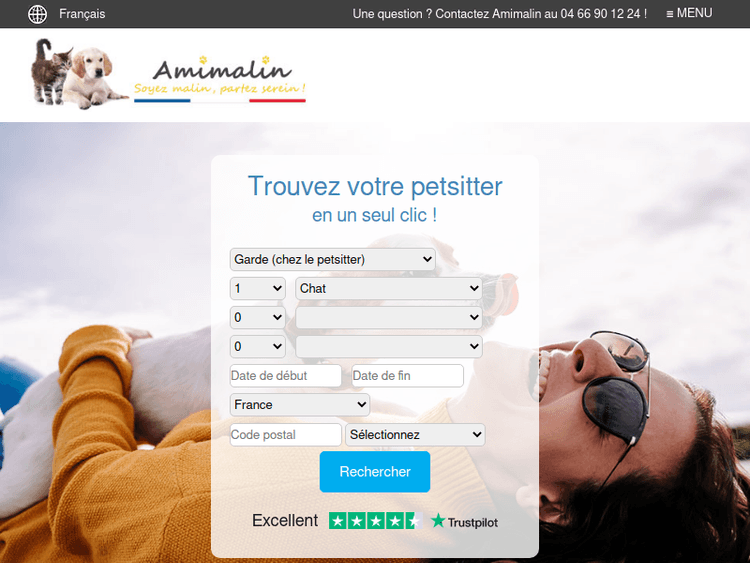Open the Chat animal type dropdown
This screenshot has height=563, width=750.
point(388,288)
